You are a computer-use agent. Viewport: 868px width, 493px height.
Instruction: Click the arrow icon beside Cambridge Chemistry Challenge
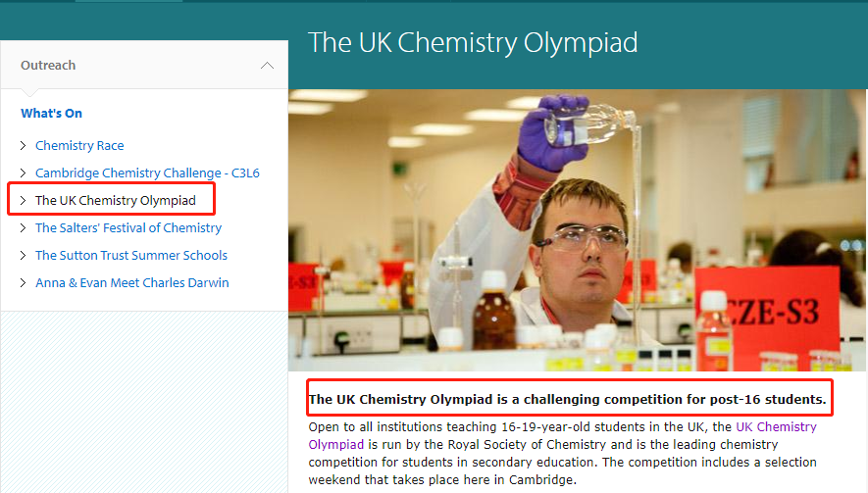point(24,173)
